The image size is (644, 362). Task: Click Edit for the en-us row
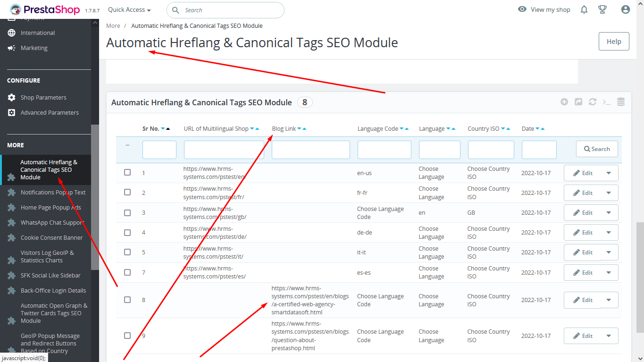pos(583,173)
